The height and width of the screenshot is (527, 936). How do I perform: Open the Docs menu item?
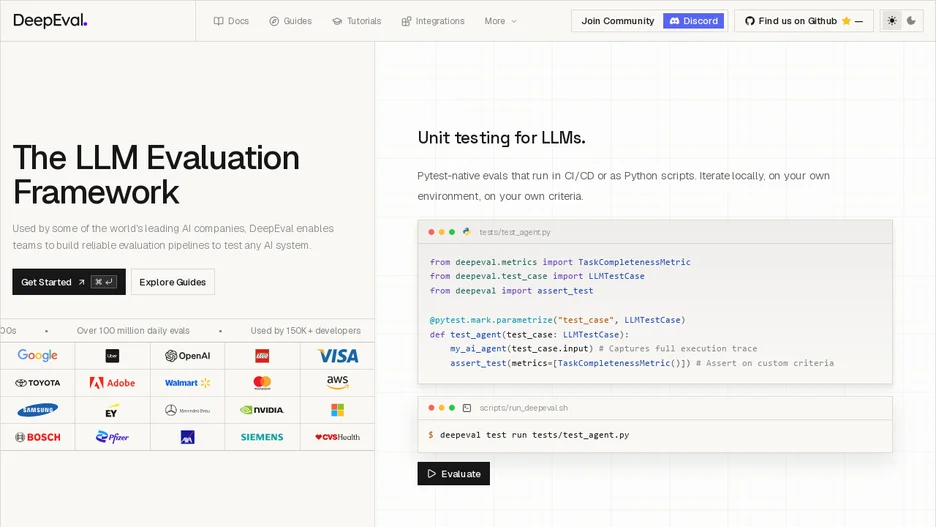tap(231, 21)
